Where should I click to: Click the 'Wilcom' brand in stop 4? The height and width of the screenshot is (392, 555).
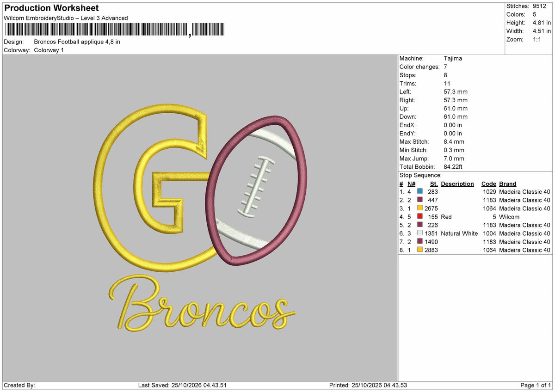(509, 217)
